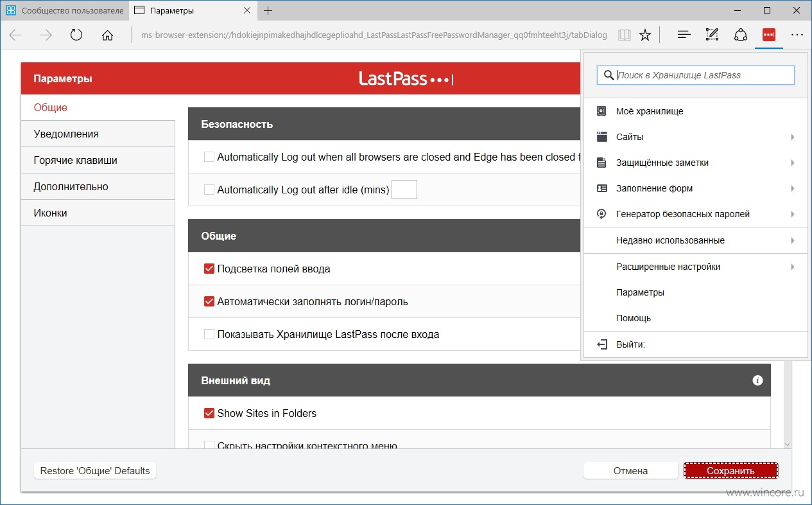Screen dimensions: 812x505
Task: Uncheck Подсветка полей ввода
Action: pyautogui.click(x=209, y=269)
